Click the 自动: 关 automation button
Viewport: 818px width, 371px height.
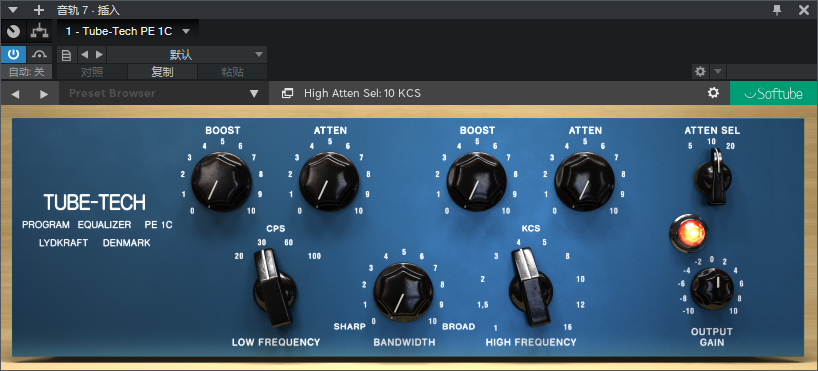point(27,72)
